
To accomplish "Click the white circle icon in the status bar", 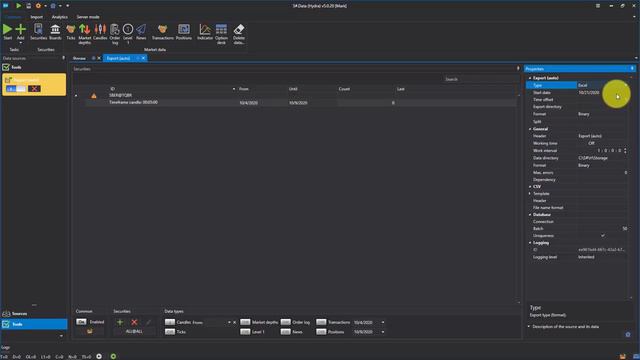I will pos(99,356).
